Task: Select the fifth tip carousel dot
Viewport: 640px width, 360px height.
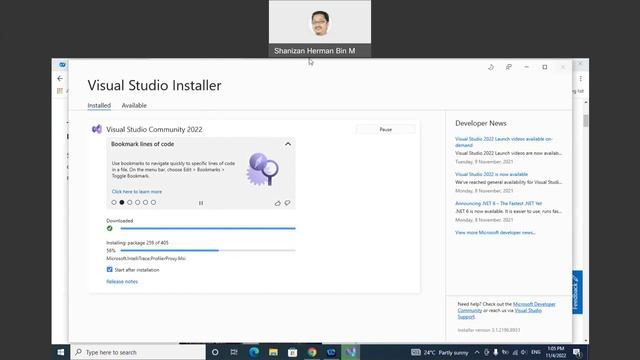Action: [145, 202]
